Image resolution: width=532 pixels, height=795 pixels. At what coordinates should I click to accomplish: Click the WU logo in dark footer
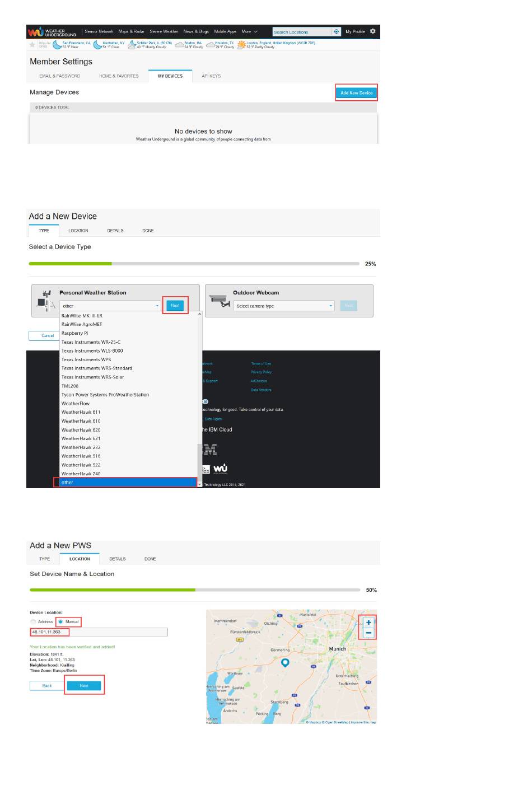click(x=221, y=468)
